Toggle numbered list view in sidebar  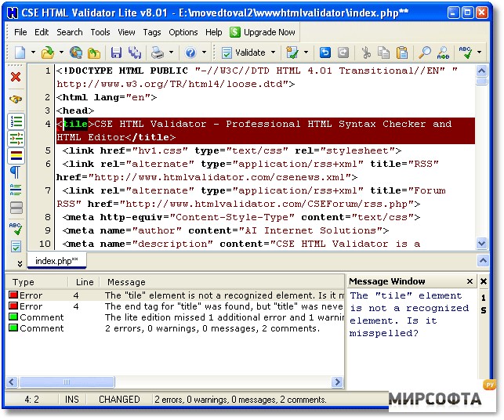point(16,121)
